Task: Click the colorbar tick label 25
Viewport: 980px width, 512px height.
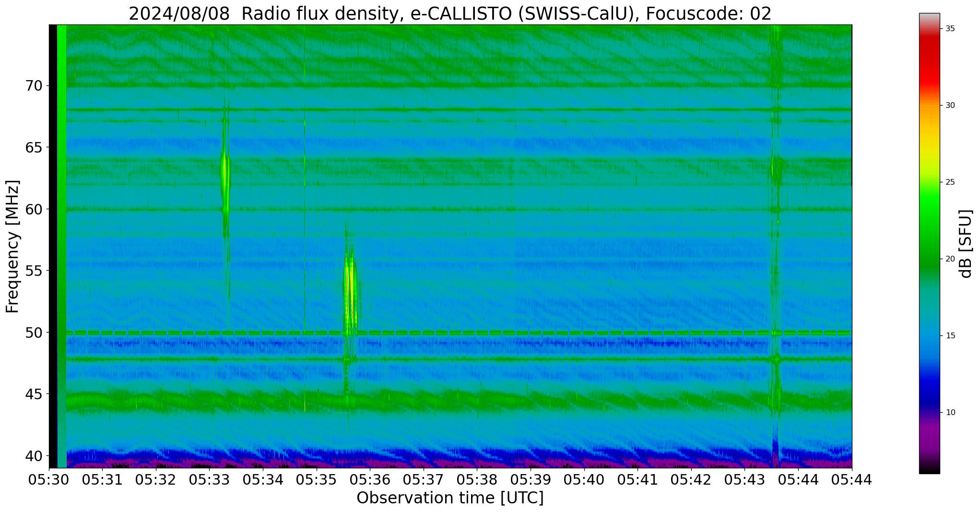Action: 949,182
